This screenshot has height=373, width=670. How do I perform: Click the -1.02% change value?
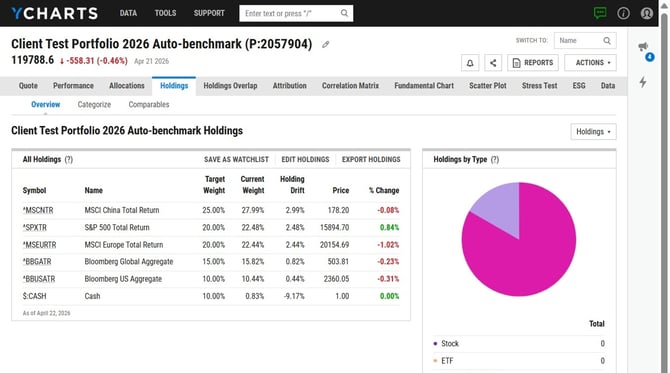point(388,245)
